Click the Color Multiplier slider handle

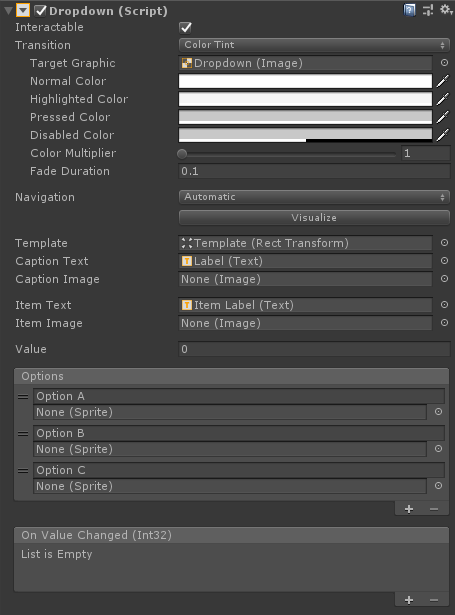[x=182, y=154]
